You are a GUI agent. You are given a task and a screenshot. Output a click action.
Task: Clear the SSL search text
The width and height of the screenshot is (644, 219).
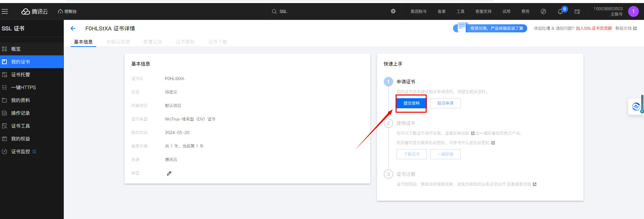(x=393, y=11)
